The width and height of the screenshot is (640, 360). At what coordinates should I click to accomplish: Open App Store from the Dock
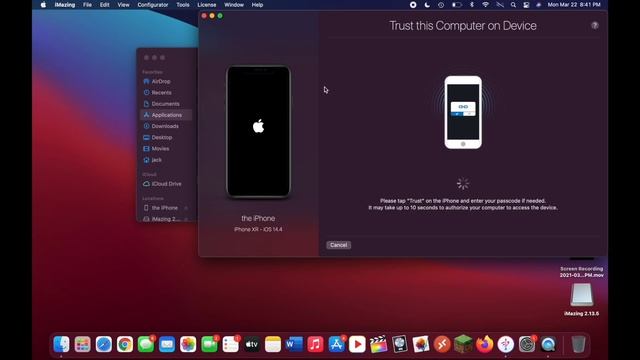click(x=336, y=344)
